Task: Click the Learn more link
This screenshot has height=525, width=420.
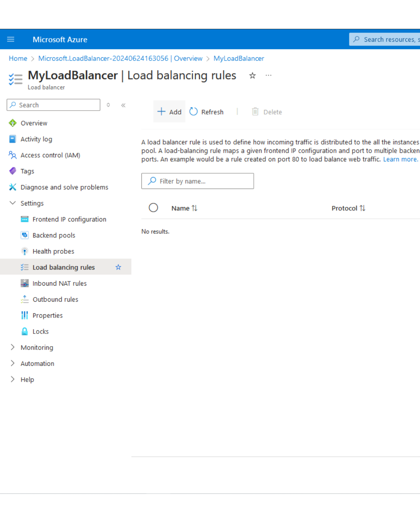Action: coord(400,159)
